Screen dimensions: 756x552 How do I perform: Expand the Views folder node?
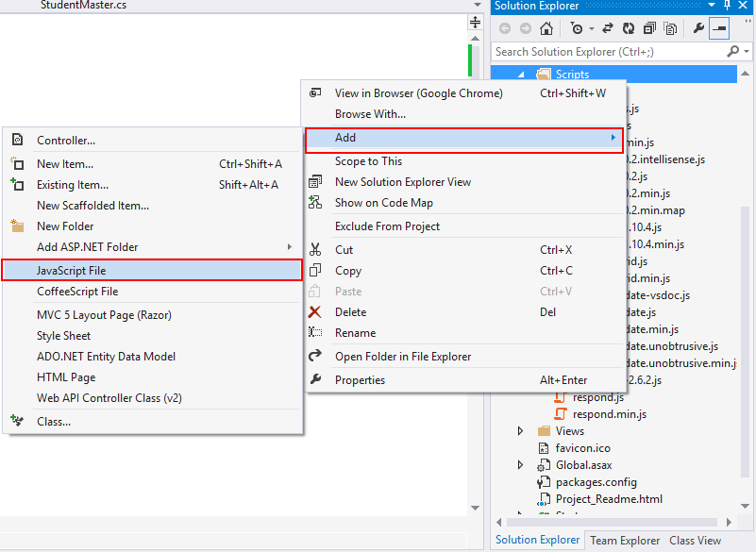[520, 431]
